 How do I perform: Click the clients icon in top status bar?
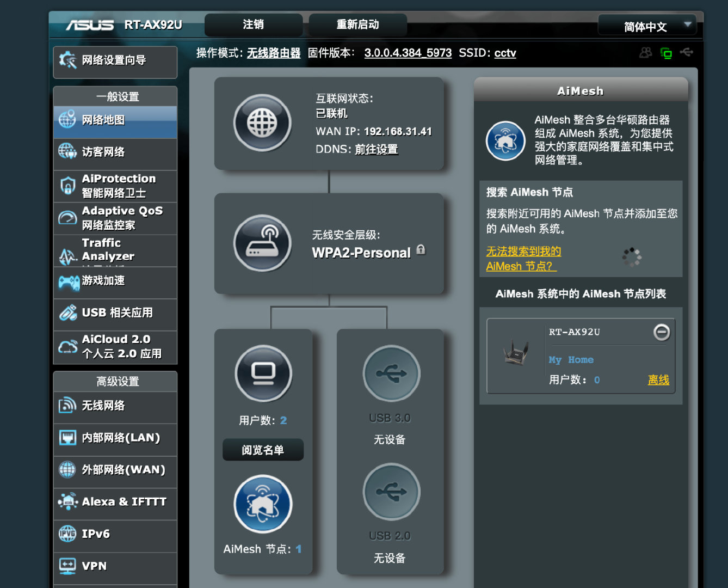[645, 53]
